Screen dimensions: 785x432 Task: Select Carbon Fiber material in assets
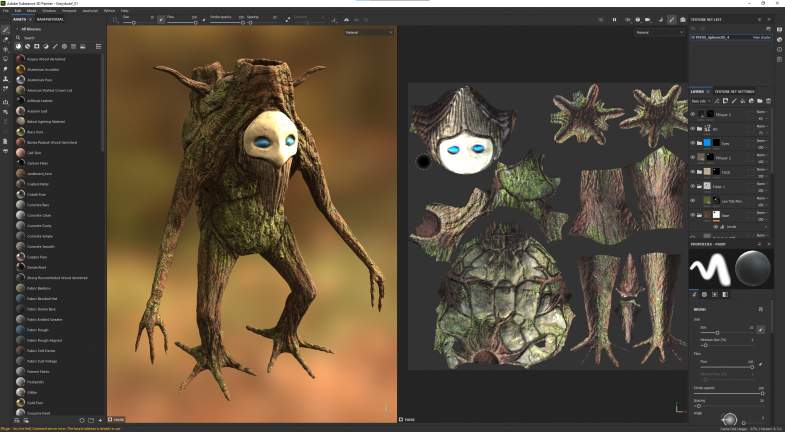tap(37, 163)
